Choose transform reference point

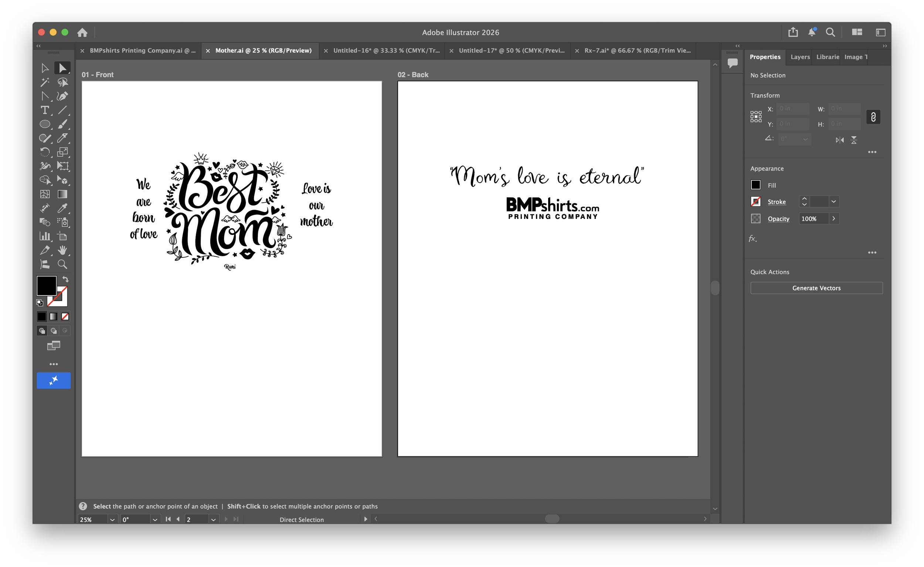tap(756, 117)
